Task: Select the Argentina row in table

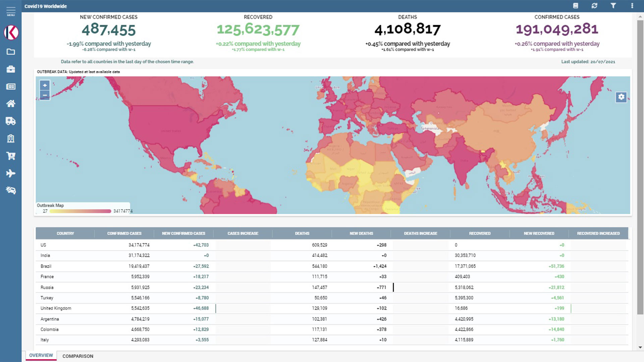Action: tap(332, 319)
